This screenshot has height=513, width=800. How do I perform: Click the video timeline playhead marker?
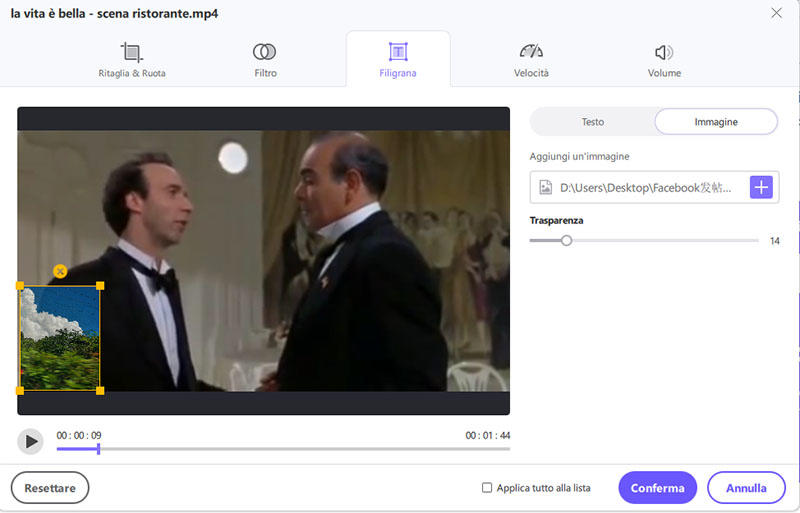click(x=98, y=449)
